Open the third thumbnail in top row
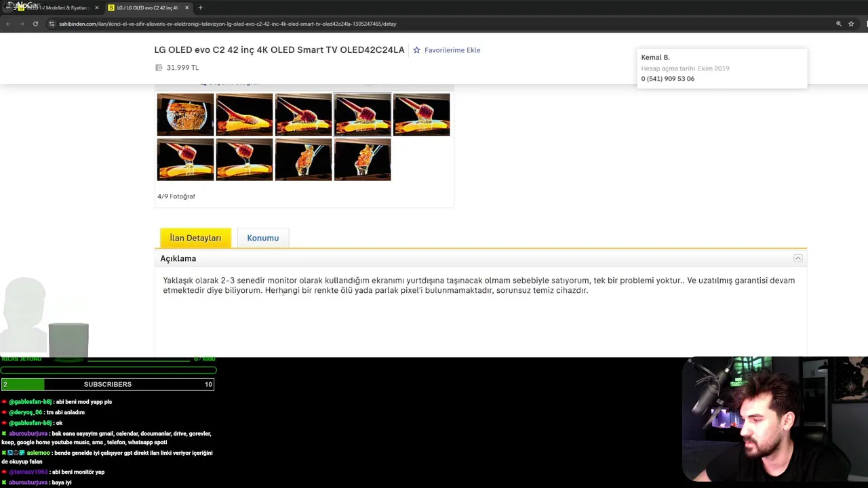 303,115
